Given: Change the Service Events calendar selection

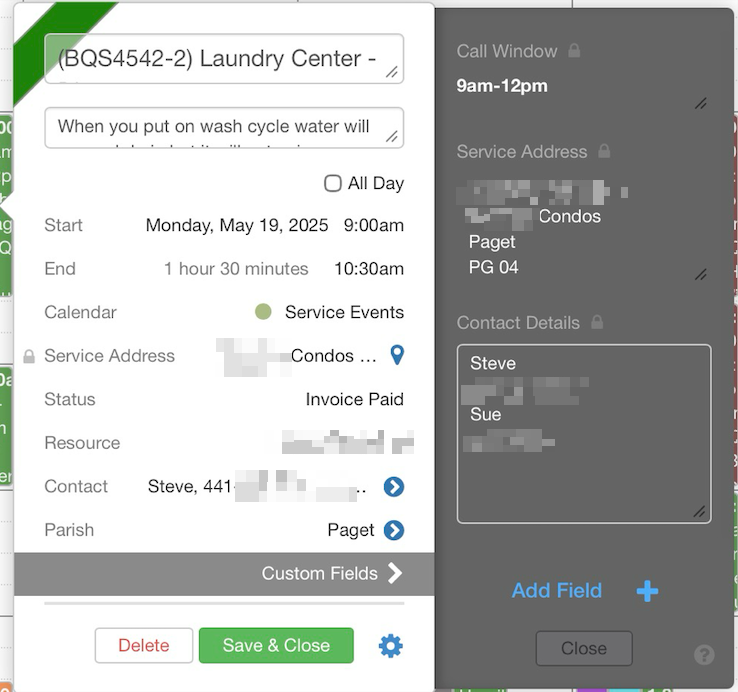Looking at the screenshot, I should pos(344,312).
